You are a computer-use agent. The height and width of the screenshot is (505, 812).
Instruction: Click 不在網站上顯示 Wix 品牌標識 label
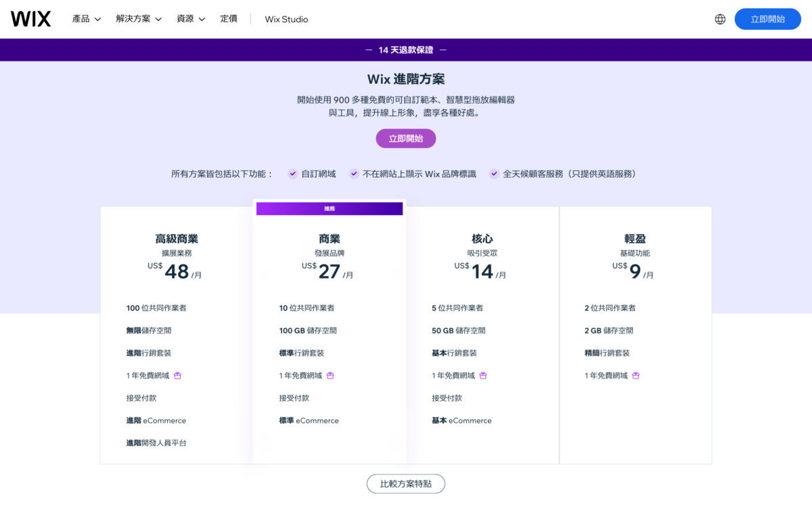(420, 174)
